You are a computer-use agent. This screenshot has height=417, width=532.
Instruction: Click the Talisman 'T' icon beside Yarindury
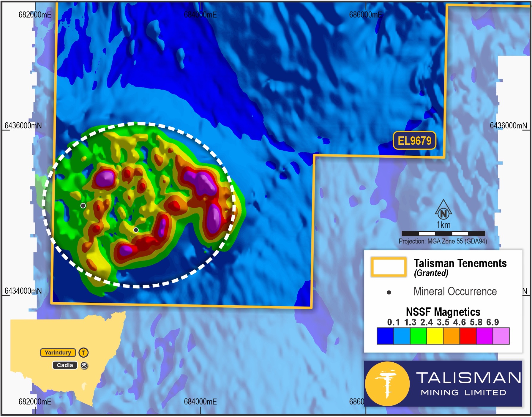pyautogui.click(x=84, y=353)
